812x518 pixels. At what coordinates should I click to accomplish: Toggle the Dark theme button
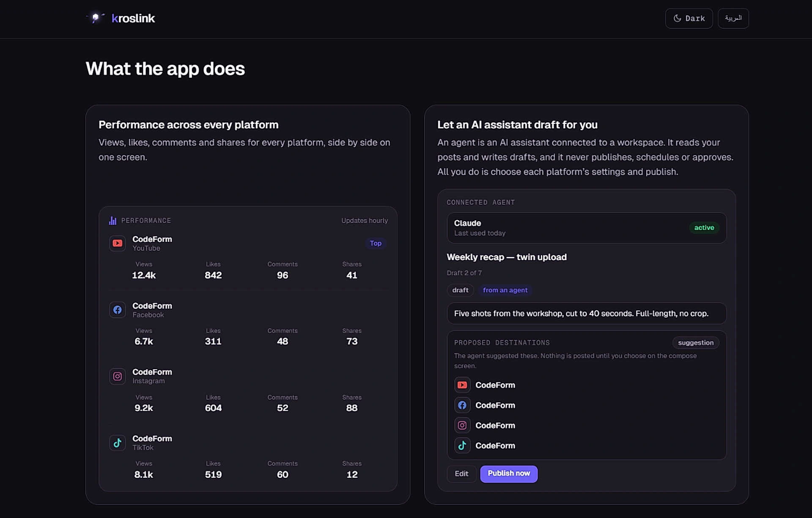click(689, 18)
